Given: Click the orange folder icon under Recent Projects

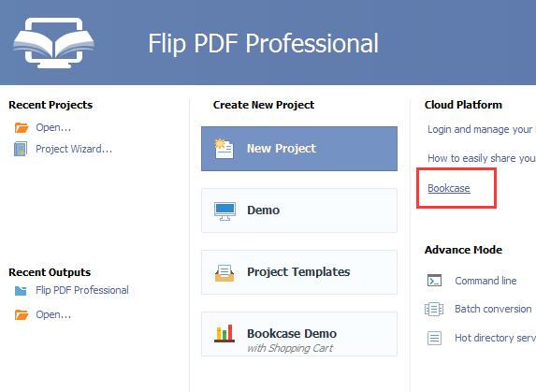Looking at the screenshot, I should tap(22, 127).
